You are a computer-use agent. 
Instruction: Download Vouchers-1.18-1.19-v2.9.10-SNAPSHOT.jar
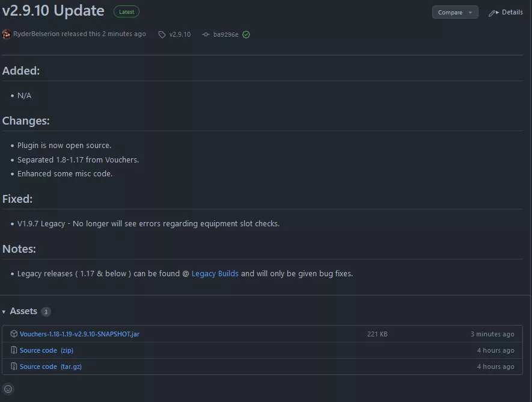tap(79, 334)
